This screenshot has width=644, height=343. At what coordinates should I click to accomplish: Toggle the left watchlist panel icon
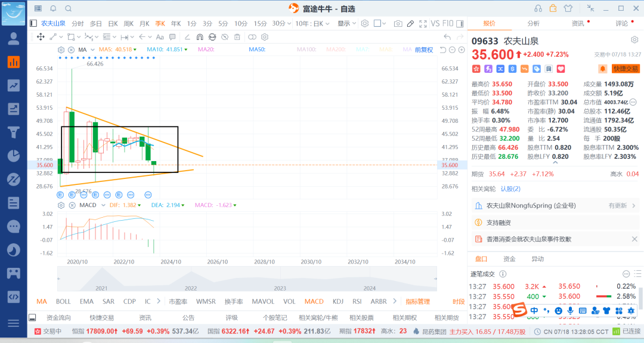pyautogui.click(x=33, y=23)
